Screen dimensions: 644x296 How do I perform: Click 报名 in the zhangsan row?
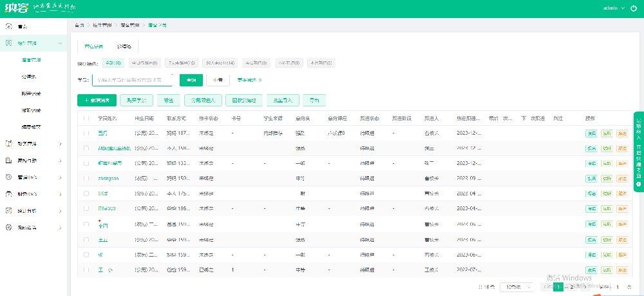coord(591,179)
